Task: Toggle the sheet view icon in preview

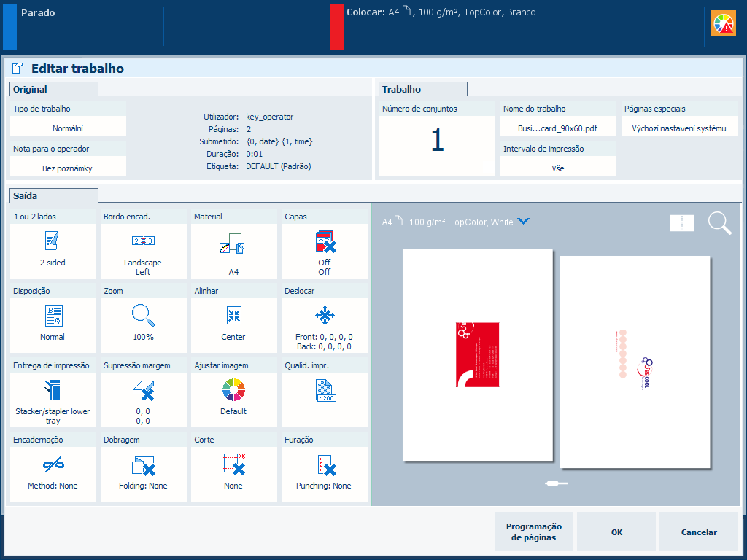Action: 682,223
